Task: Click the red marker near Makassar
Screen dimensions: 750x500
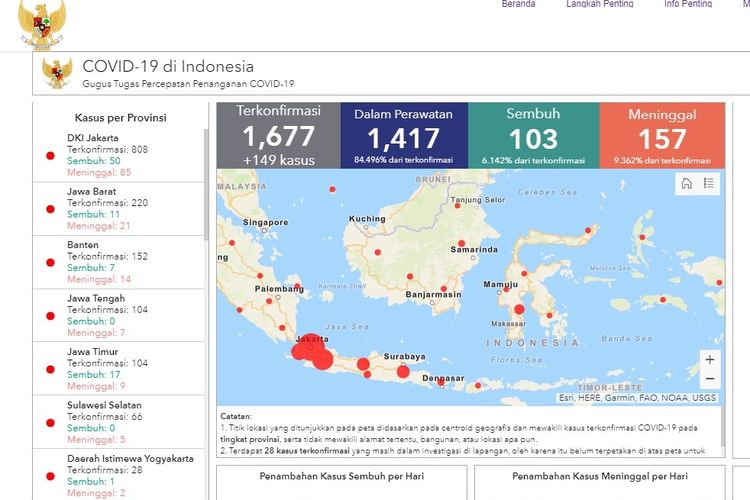Action: coord(519,309)
